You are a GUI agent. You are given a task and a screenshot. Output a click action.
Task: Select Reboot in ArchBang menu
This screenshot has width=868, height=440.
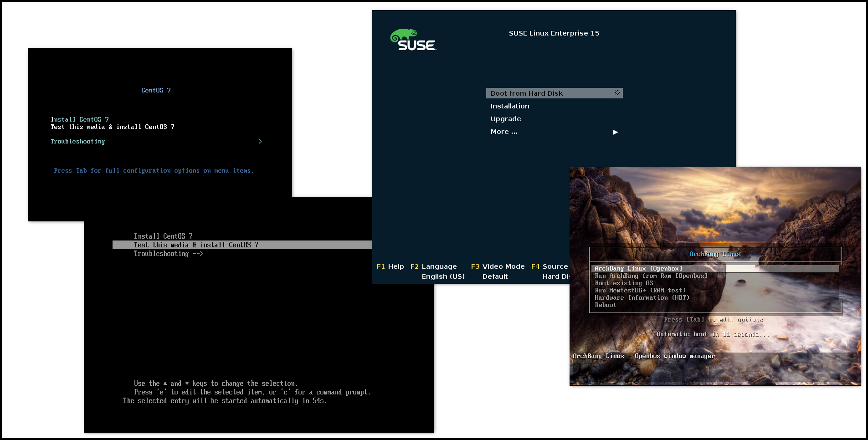pyautogui.click(x=605, y=305)
